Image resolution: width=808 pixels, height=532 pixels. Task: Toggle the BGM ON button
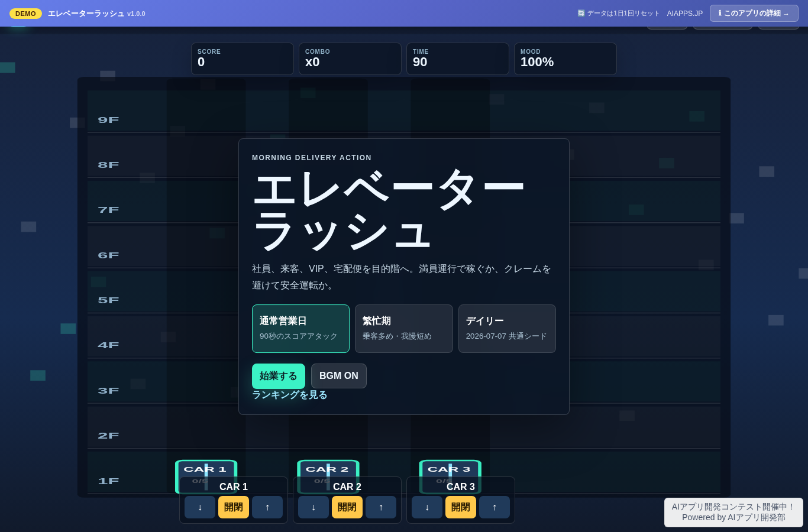[339, 376]
